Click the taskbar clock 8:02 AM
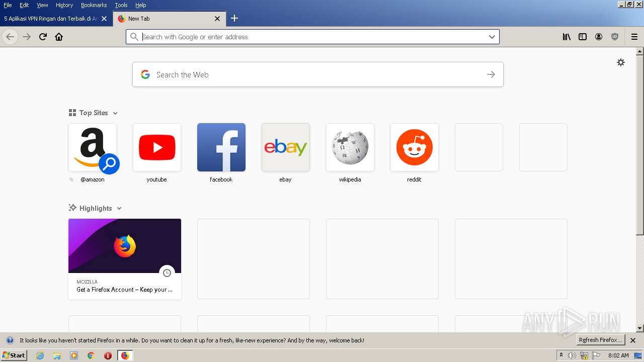Image resolution: width=644 pixels, height=362 pixels. point(618,355)
